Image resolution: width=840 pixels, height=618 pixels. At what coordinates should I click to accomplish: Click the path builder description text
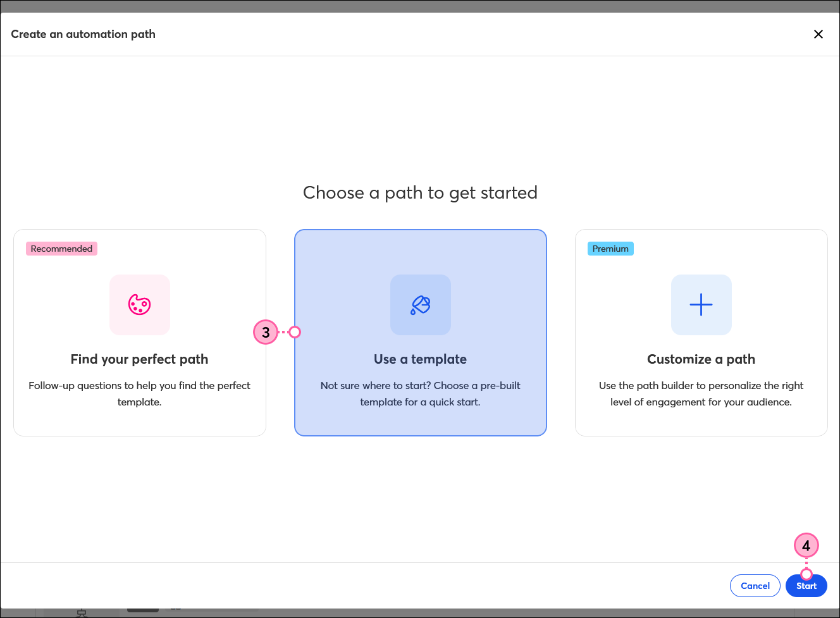(701, 393)
